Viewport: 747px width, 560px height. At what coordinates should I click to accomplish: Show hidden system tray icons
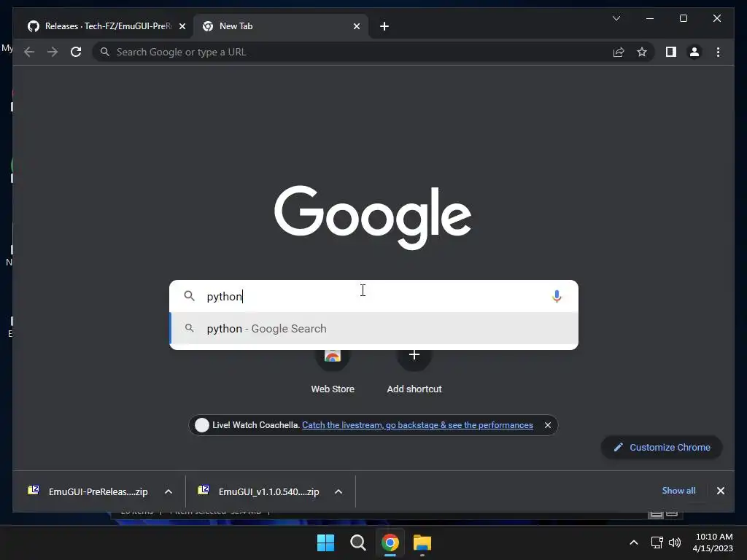pyautogui.click(x=634, y=542)
